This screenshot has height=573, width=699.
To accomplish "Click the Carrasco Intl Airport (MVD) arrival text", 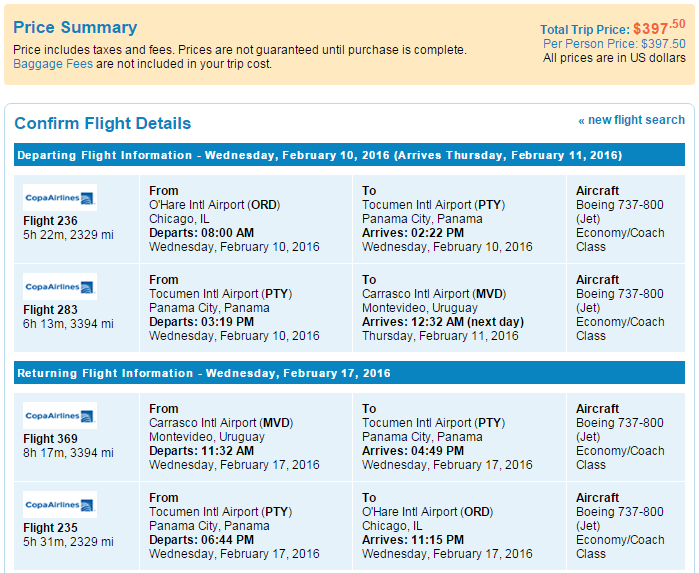I will [x=434, y=294].
